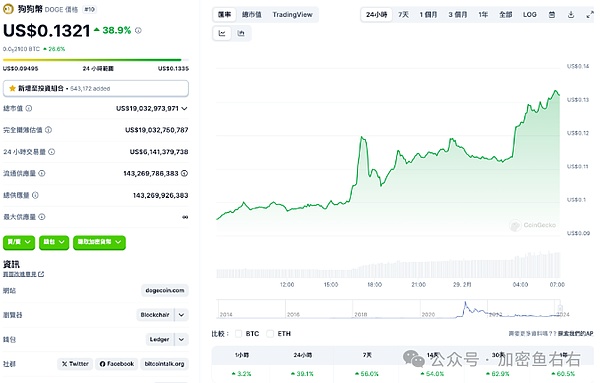This screenshot has height=383, width=600.
Task: Select the candlestick chart icon
Action: coord(241,33)
